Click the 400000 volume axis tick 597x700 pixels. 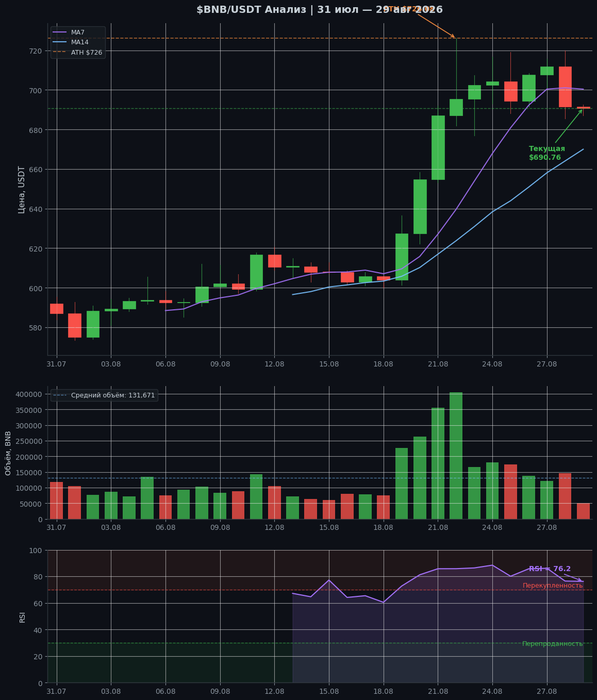coord(29,394)
